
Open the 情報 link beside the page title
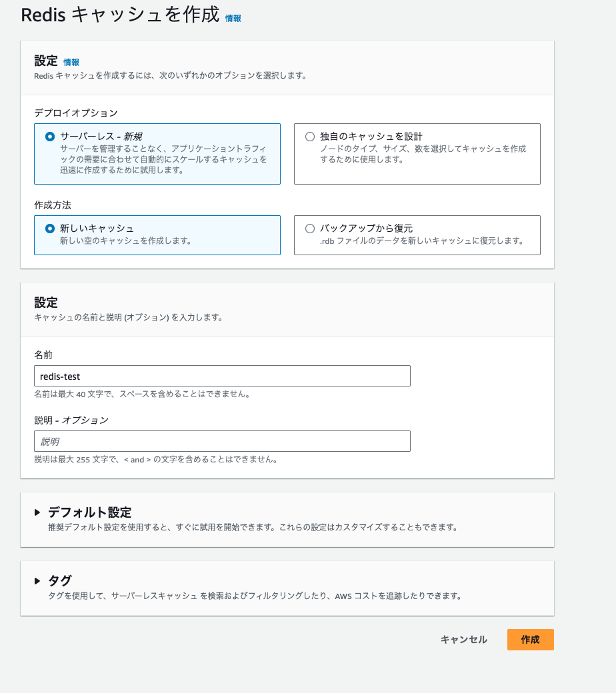tap(233, 19)
